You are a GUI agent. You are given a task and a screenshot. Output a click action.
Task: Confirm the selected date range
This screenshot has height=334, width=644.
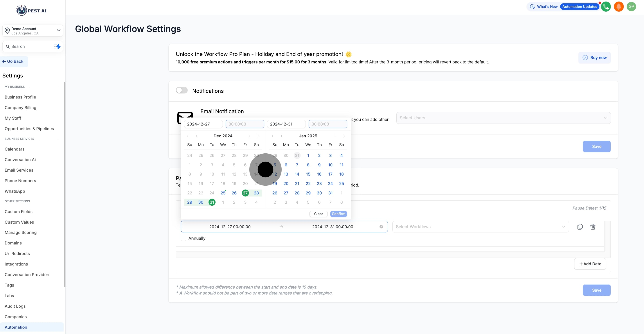(x=338, y=214)
